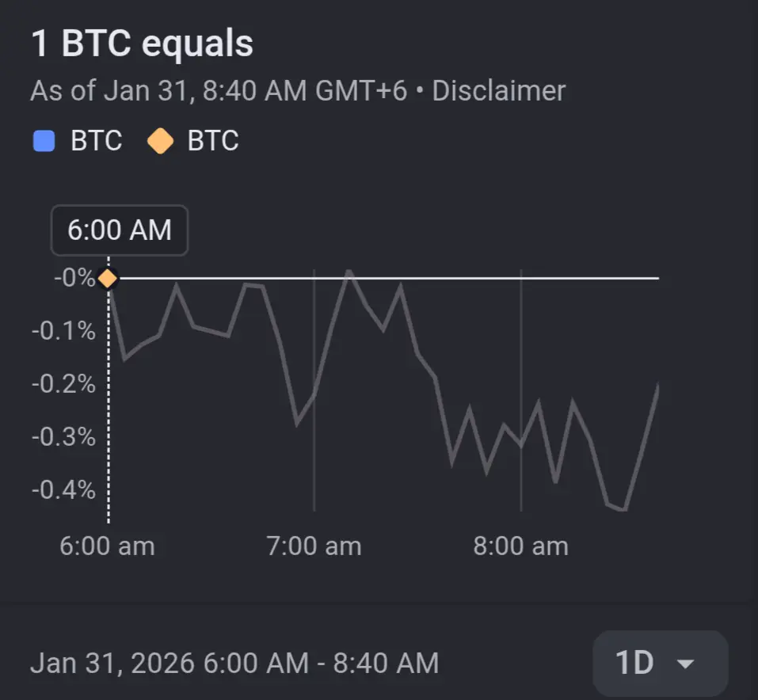This screenshot has height=700, width=758.
Task: Click the lowest point of the chart line
Action: pos(624,510)
